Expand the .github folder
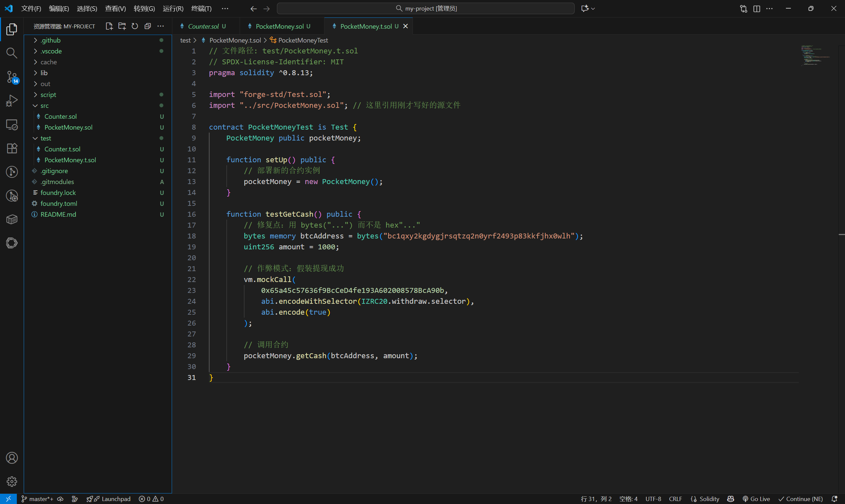The image size is (845, 504). pos(97,40)
